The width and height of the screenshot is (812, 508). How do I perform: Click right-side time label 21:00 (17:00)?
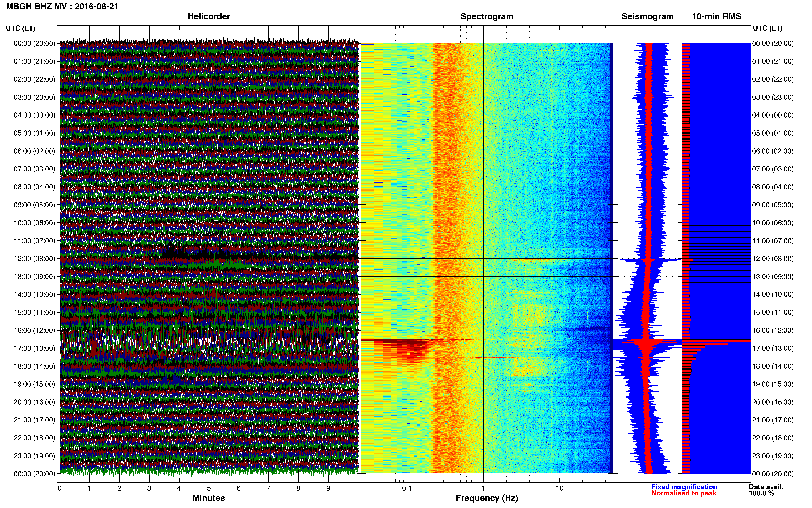(773, 420)
